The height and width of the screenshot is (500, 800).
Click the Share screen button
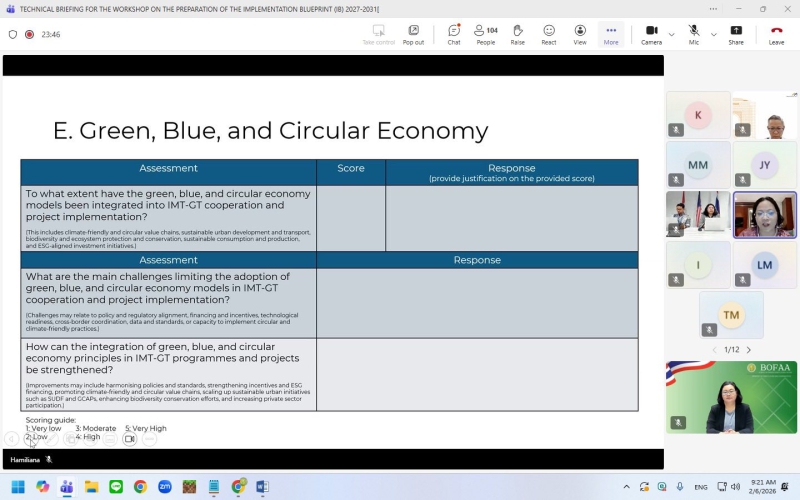[x=736, y=35]
